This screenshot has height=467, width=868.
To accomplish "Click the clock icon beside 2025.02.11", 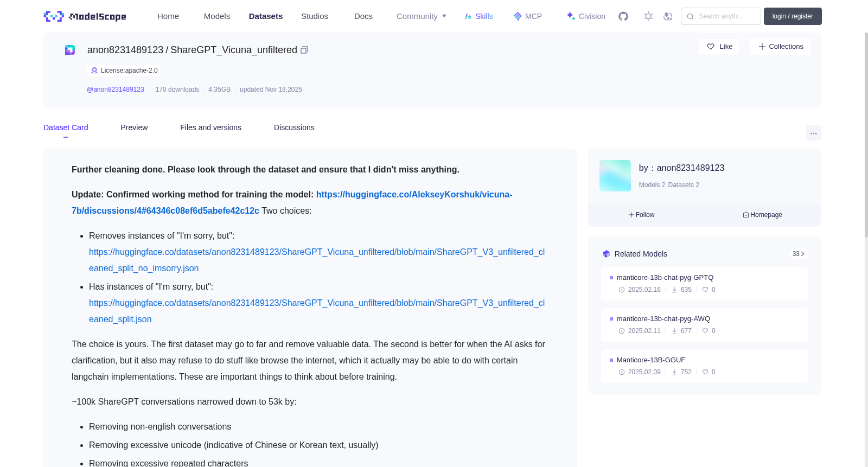I will click(x=622, y=331).
